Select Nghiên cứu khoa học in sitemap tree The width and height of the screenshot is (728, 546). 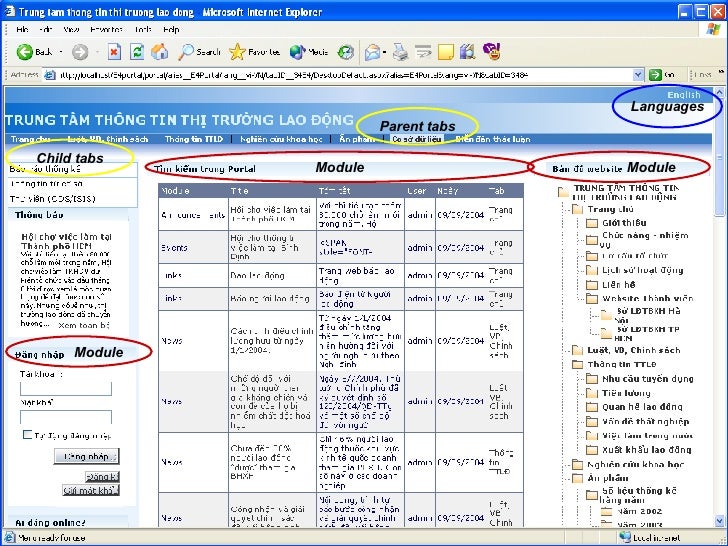[636, 465]
